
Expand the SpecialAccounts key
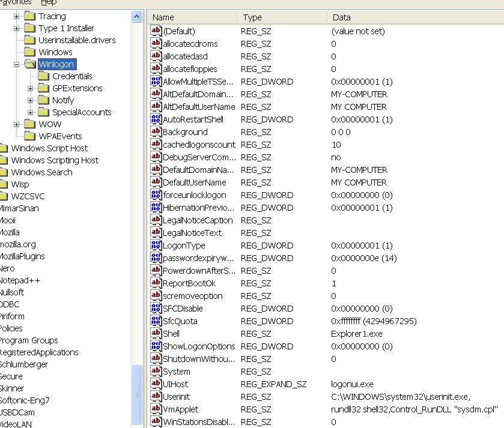tap(30, 112)
